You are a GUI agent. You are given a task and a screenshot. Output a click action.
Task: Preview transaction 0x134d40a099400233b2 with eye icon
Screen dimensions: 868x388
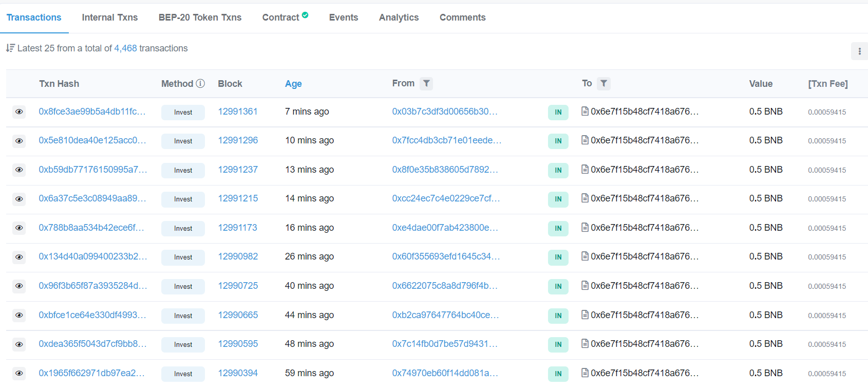[x=19, y=257]
